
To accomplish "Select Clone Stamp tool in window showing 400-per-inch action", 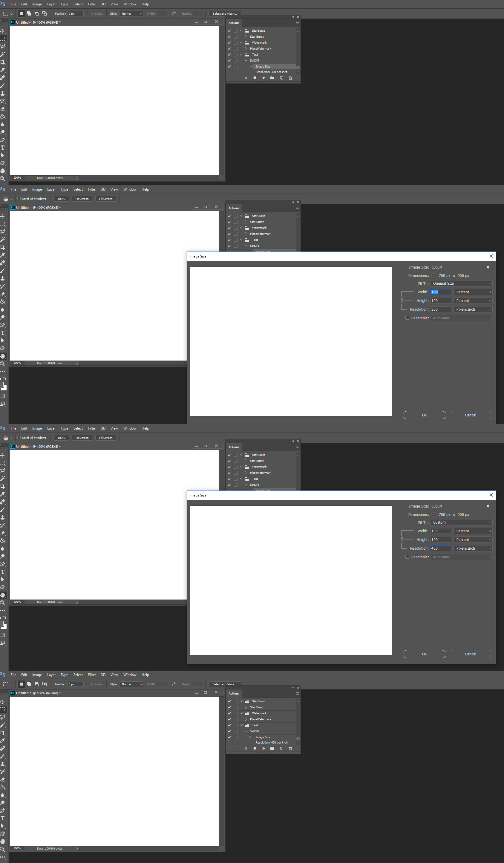I will 3,764.
